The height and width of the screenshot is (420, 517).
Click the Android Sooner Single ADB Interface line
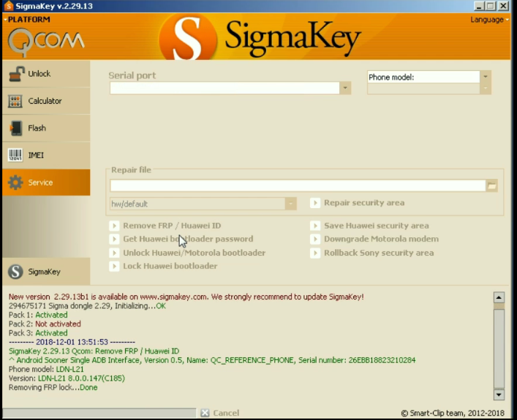click(x=212, y=360)
